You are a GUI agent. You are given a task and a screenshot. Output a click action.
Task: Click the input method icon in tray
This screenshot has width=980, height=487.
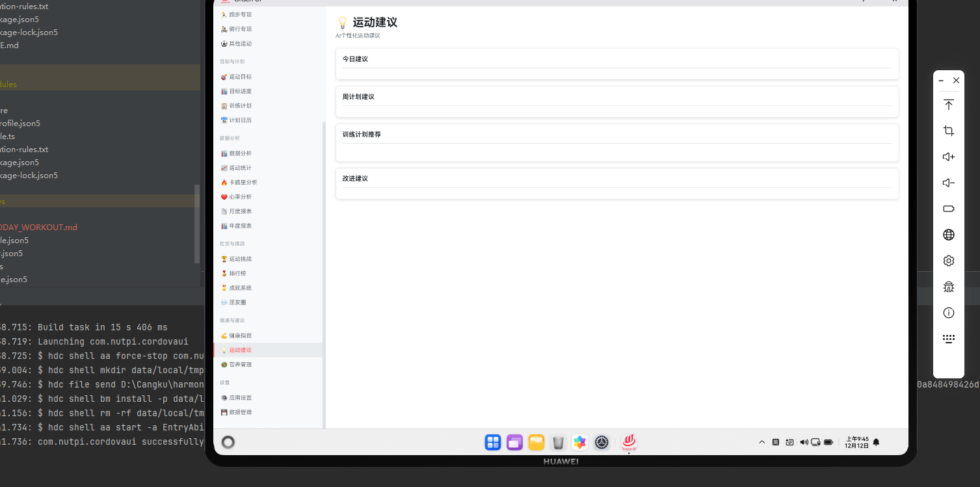tap(776, 442)
